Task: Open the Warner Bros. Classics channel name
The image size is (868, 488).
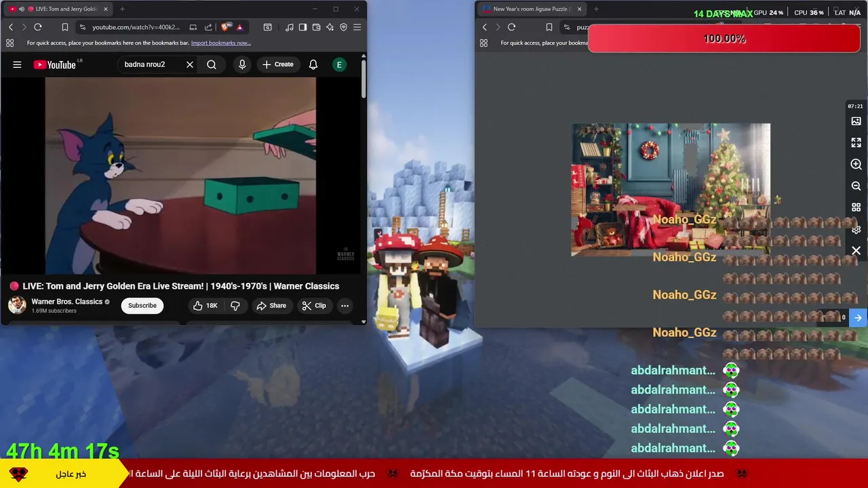Action: pos(66,302)
